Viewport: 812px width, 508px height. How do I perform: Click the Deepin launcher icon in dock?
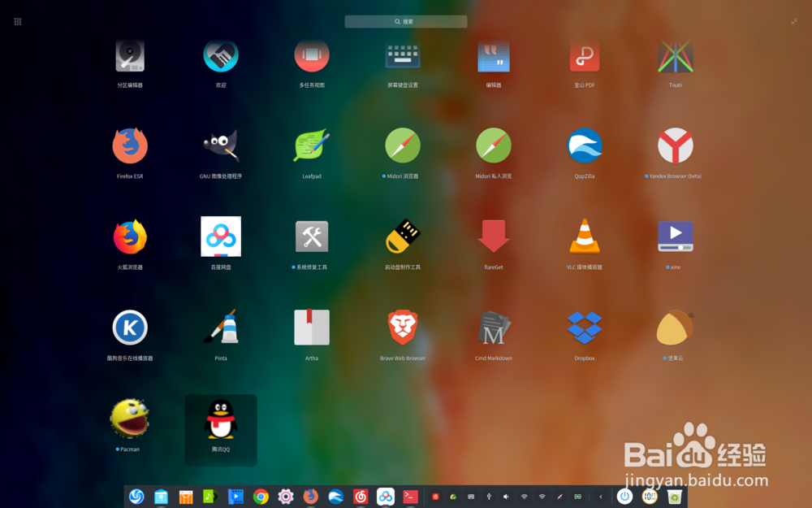(x=136, y=497)
